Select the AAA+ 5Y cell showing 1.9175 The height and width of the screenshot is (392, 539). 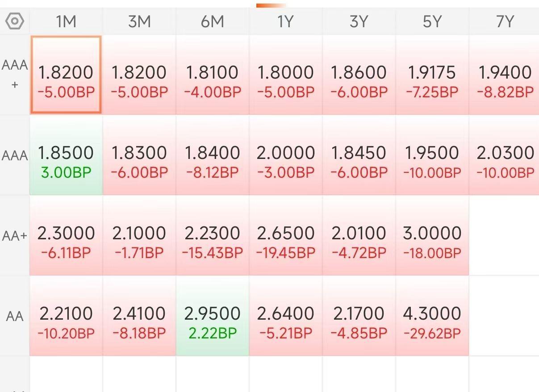tap(432, 75)
